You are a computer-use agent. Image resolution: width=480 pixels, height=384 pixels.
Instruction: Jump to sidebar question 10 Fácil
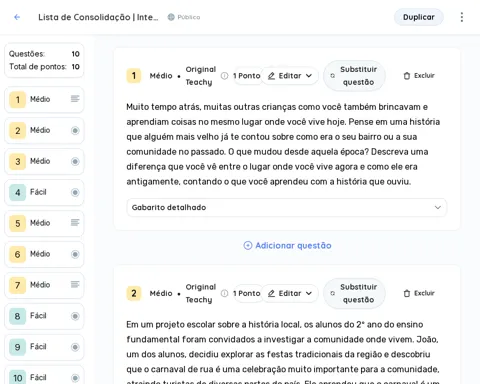tap(44, 376)
